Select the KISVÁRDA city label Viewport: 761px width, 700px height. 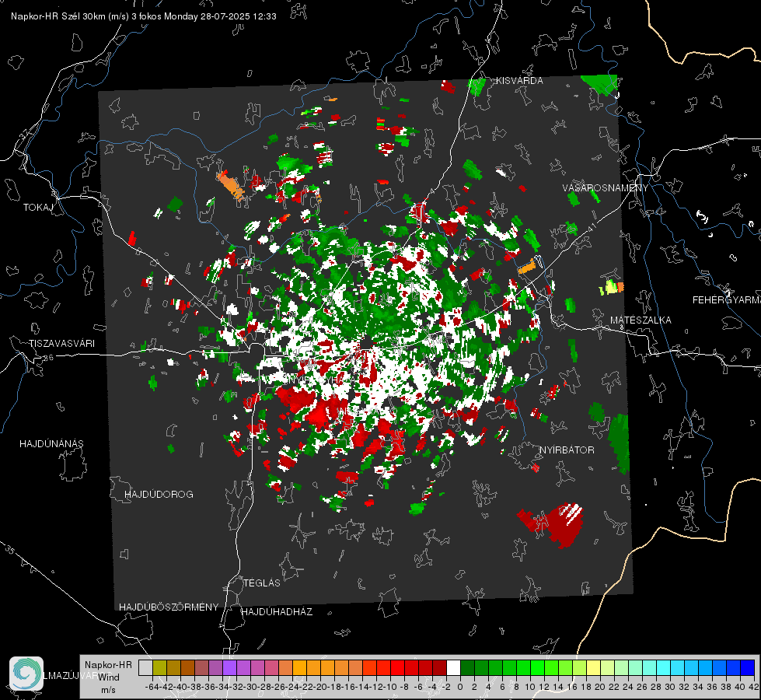pos(519,81)
